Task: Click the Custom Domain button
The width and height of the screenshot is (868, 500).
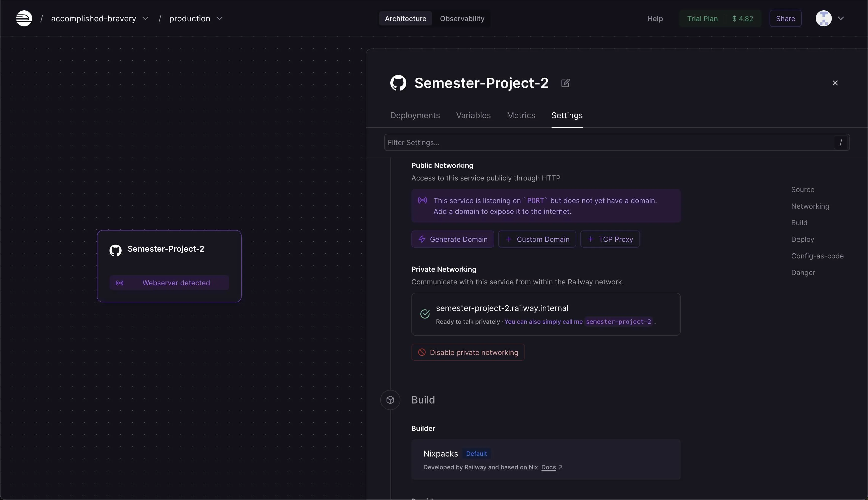Action: 537,239
